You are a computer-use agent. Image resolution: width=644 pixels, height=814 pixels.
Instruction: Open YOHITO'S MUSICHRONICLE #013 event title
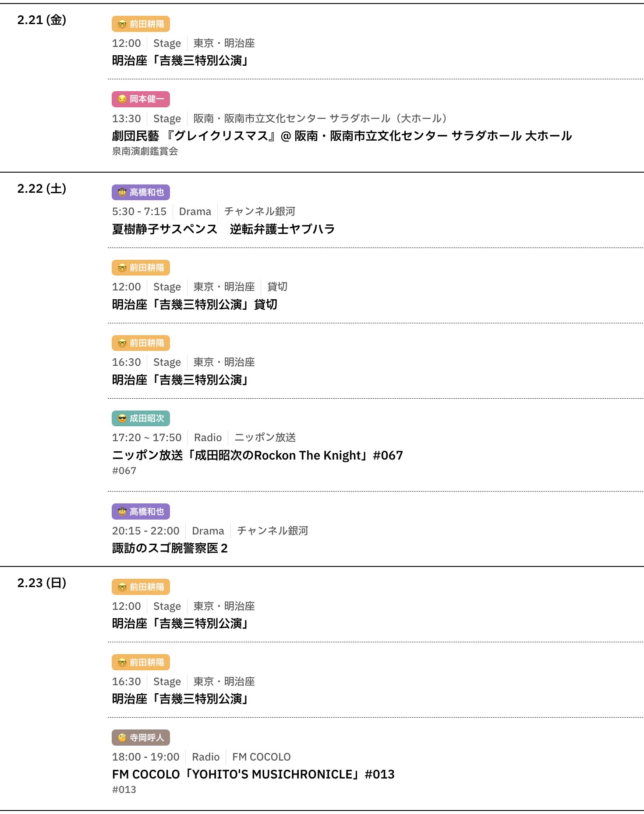coord(253,774)
